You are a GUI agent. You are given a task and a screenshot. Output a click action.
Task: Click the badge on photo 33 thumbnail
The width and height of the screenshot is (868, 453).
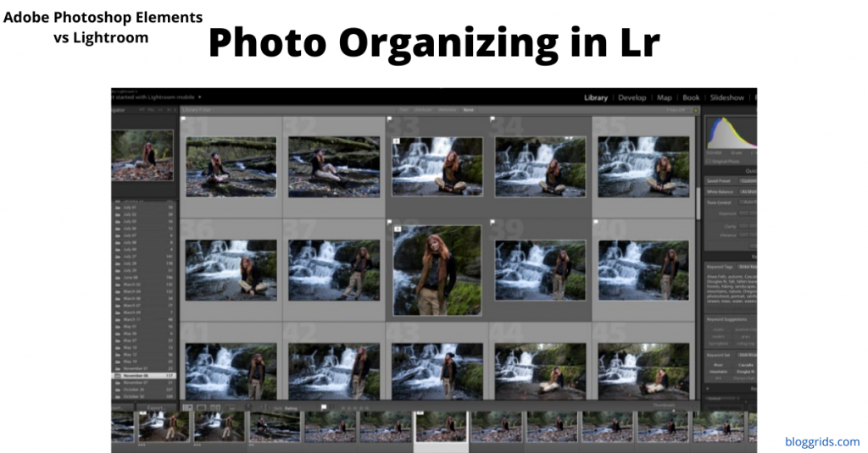[397, 141]
